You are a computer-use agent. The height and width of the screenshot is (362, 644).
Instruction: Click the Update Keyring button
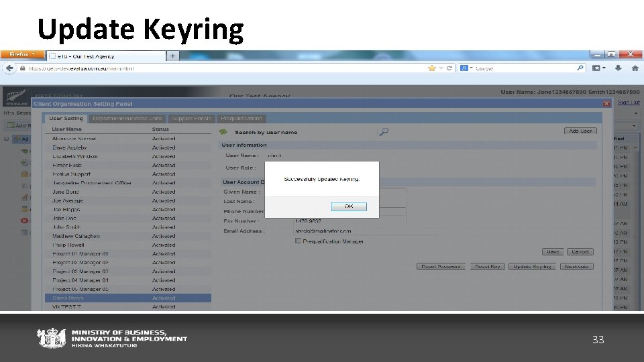532,266
